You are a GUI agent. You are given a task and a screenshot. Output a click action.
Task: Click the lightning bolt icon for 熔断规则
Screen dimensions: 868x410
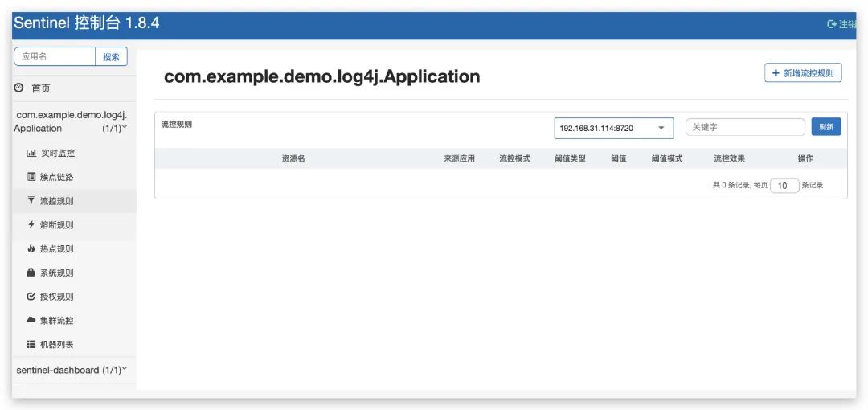(31, 224)
